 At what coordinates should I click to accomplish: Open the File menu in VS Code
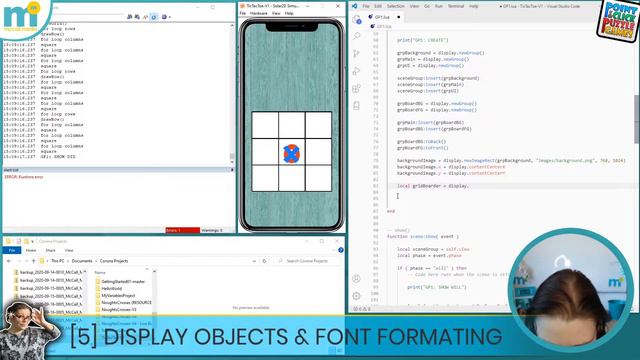point(366,6)
